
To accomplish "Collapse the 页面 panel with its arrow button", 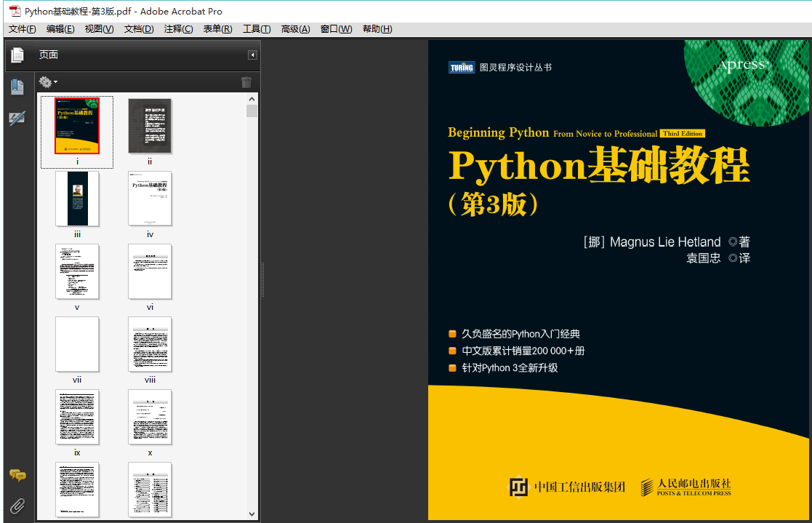I will pos(252,55).
